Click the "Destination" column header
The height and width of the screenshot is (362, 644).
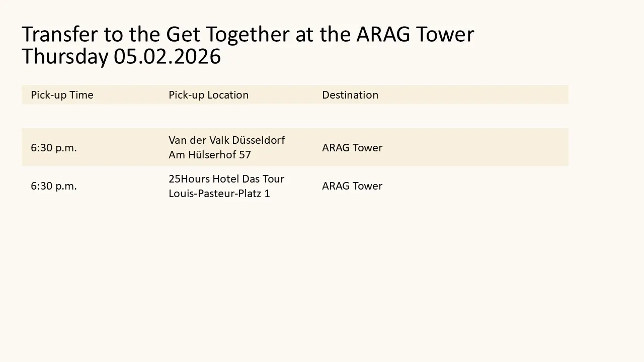click(x=350, y=95)
